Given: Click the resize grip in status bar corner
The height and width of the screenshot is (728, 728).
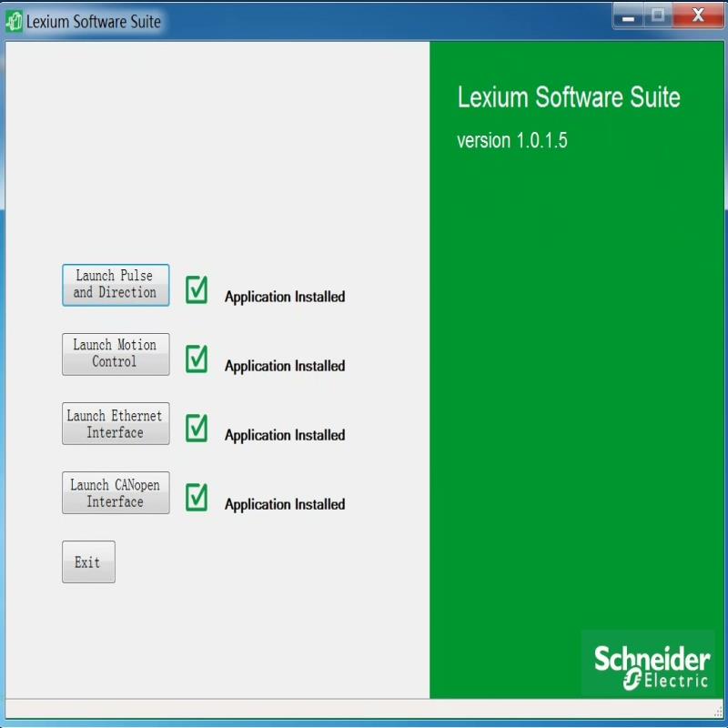Looking at the screenshot, I should (718, 711).
